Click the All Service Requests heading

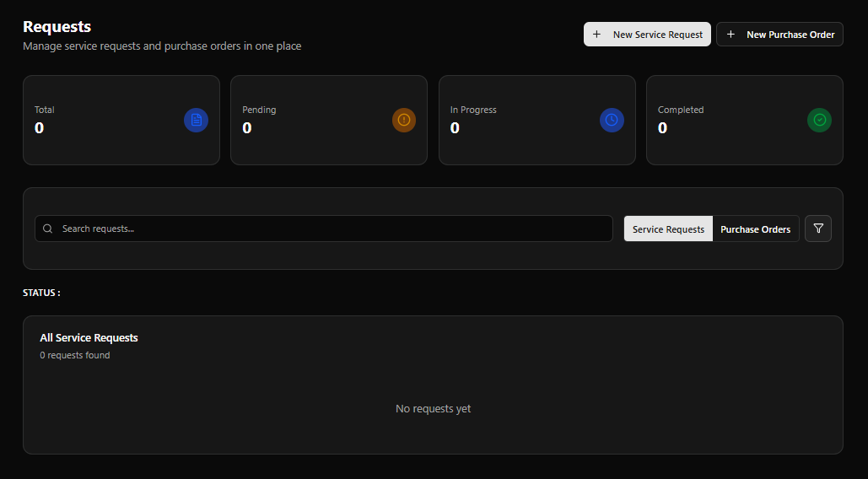[x=89, y=337]
